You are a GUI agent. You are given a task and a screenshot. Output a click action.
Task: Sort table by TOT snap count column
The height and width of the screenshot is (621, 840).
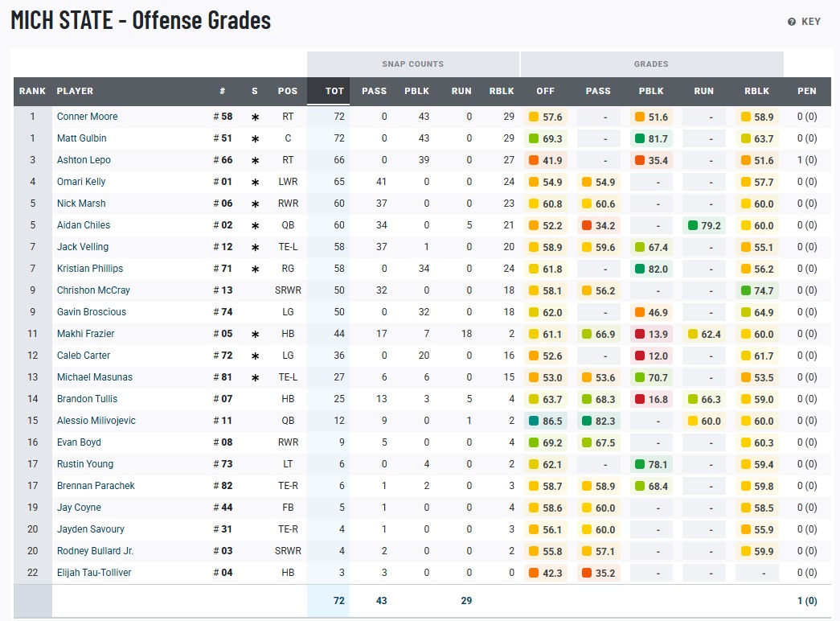pos(334,91)
